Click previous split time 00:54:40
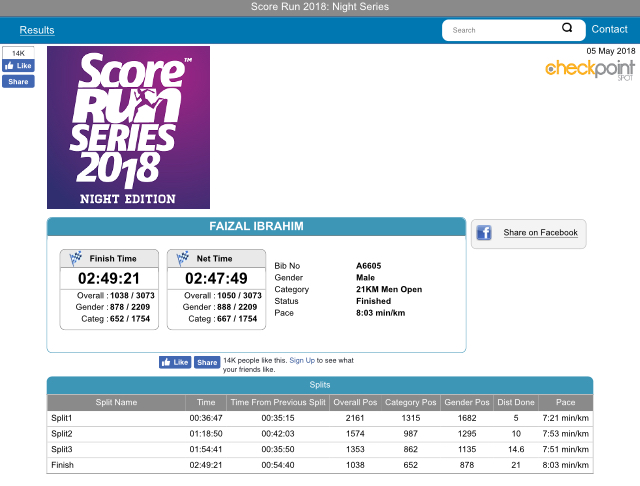 278,465
